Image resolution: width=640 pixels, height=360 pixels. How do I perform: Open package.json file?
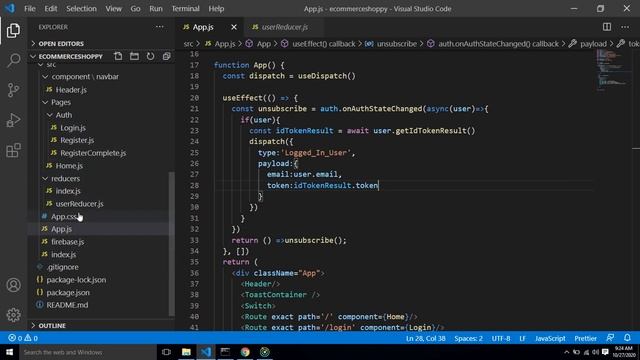tap(68, 293)
